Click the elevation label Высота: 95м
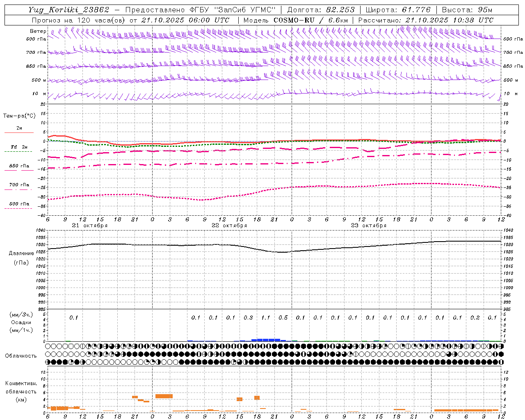Screen dimensions: 525x420 click(x=467, y=10)
